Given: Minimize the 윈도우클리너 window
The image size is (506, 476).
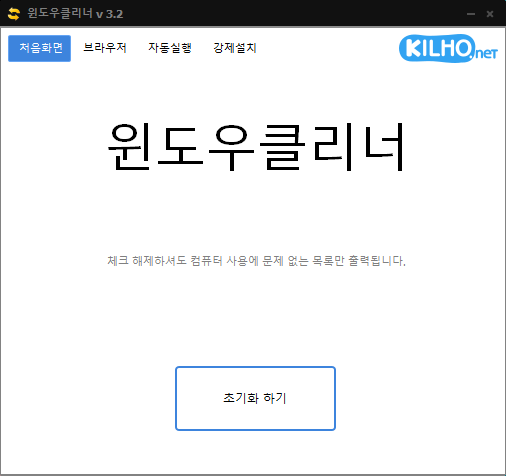Looking at the screenshot, I should coord(471,14).
